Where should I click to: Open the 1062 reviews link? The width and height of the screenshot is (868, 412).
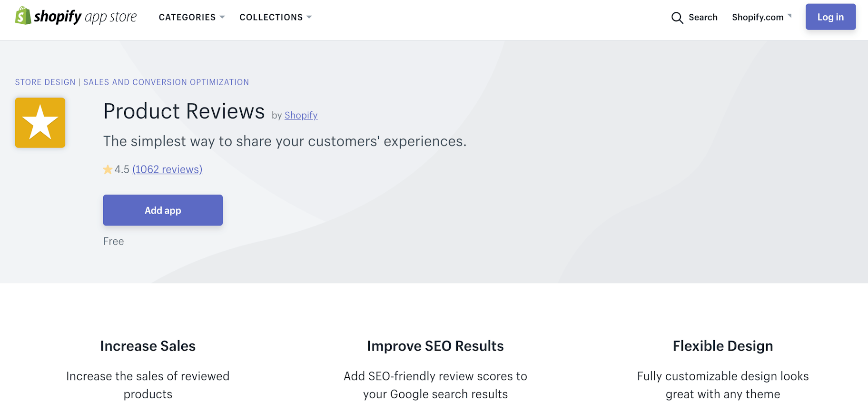click(167, 169)
